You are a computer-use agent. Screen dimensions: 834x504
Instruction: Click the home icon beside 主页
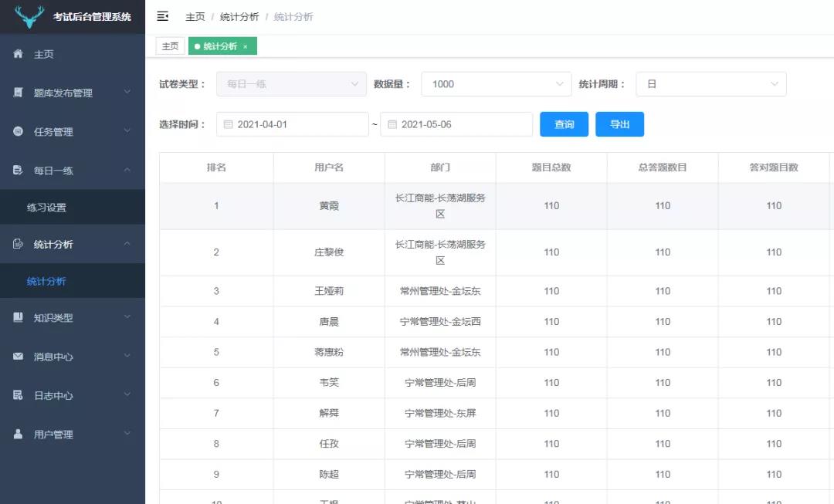[x=19, y=54]
